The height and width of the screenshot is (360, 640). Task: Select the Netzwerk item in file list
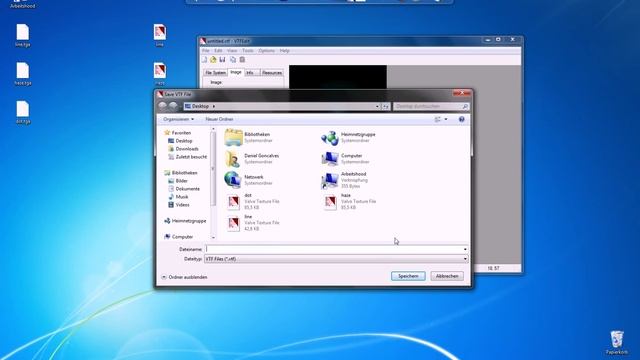click(x=249, y=180)
